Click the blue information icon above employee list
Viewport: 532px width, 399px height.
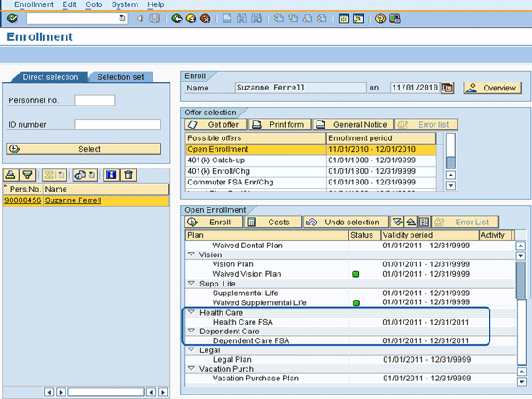(112, 176)
